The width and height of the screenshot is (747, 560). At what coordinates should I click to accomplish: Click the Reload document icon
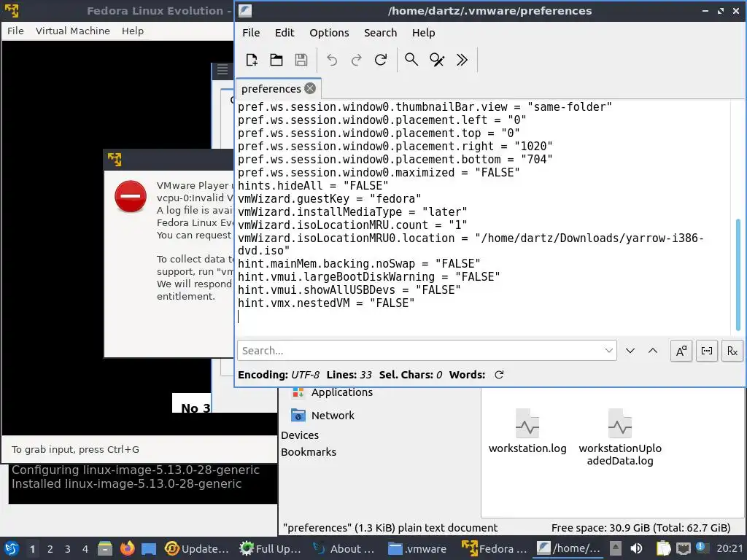point(381,60)
